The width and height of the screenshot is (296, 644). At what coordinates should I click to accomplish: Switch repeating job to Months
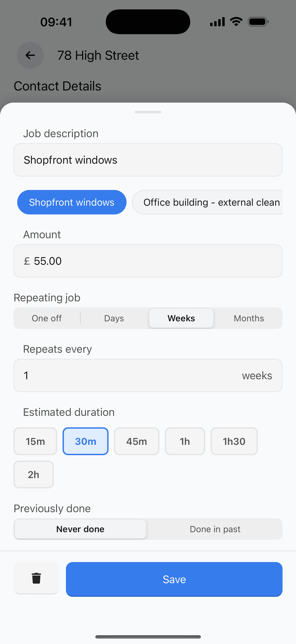[249, 318]
